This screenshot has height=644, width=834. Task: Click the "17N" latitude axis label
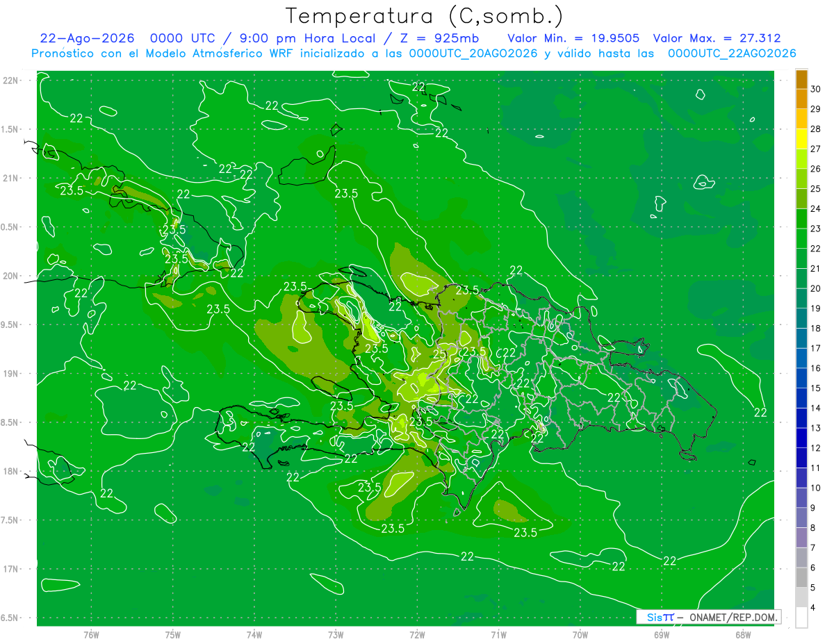[x=11, y=569]
